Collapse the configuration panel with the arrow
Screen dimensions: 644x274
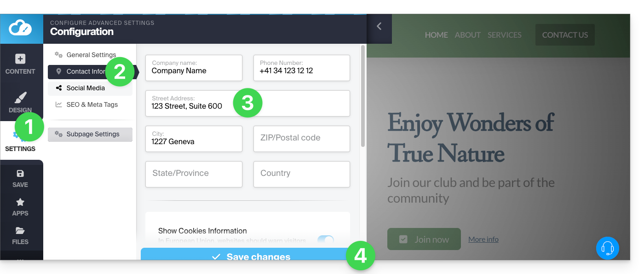point(379,26)
